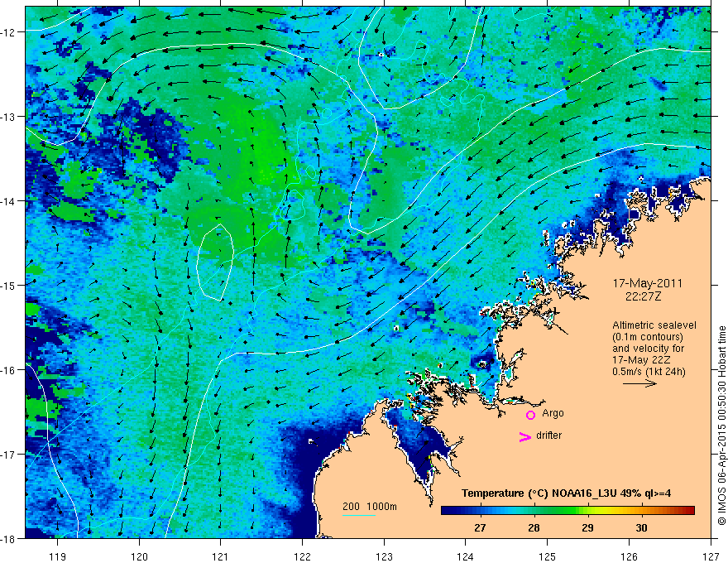Click the IMOS copyright timestamp text
728x563 pixels.
click(x=721, y=426)
